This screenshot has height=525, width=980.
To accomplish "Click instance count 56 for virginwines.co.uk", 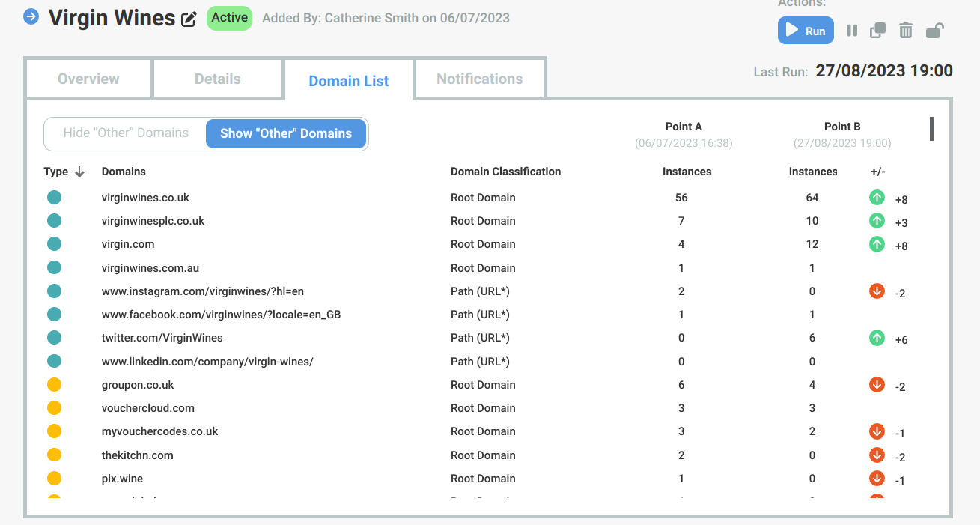I will tap(681, 198).
